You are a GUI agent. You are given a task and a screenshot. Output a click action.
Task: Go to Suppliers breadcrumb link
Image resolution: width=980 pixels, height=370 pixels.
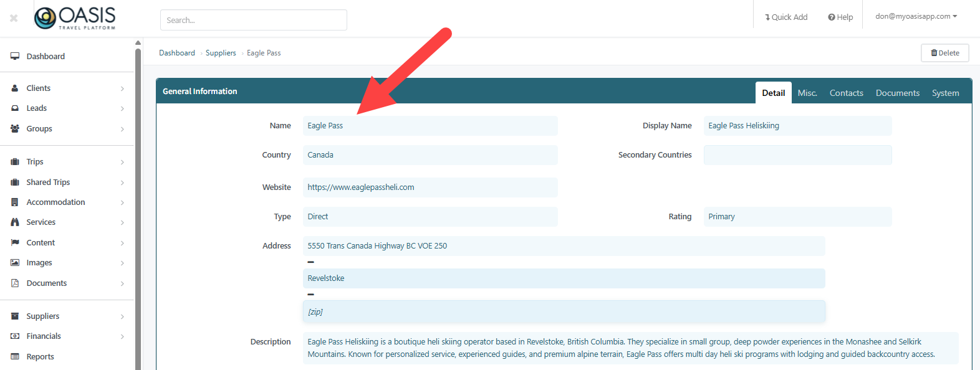click(x=221, y=53)
